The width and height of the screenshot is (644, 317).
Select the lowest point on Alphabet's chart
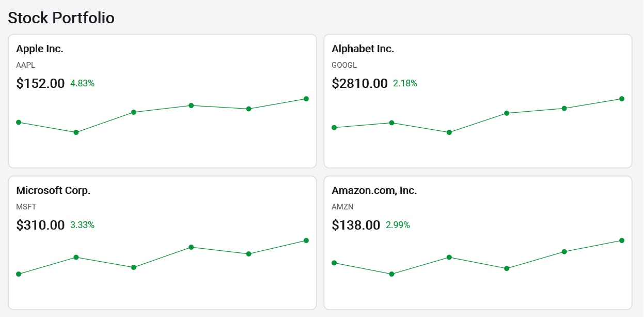[449, 132]
